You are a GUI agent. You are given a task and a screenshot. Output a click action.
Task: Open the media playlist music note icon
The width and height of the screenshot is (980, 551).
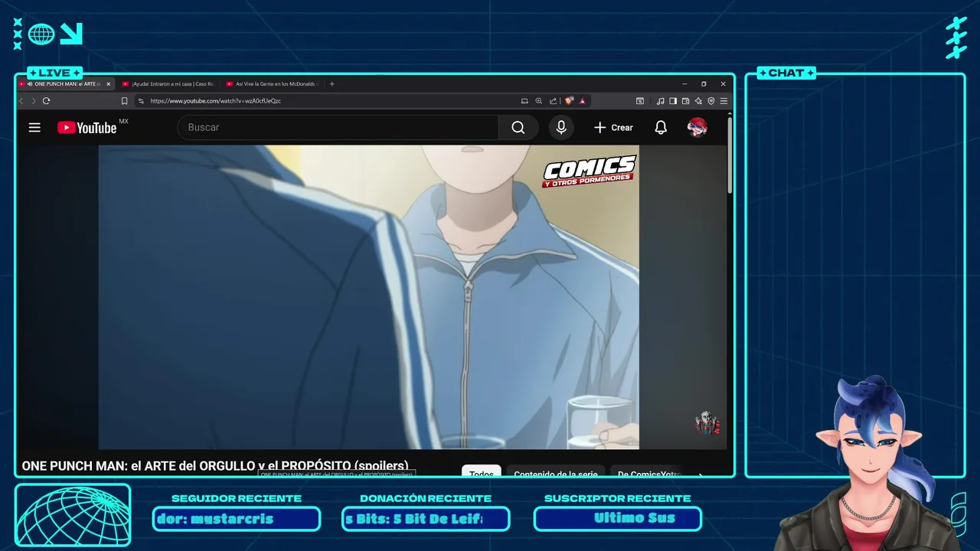pyautogui.click(x=660, y=101)
